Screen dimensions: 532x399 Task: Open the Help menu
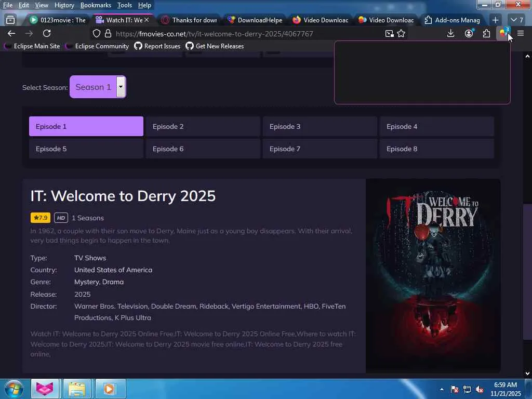(x=144, y=5)
